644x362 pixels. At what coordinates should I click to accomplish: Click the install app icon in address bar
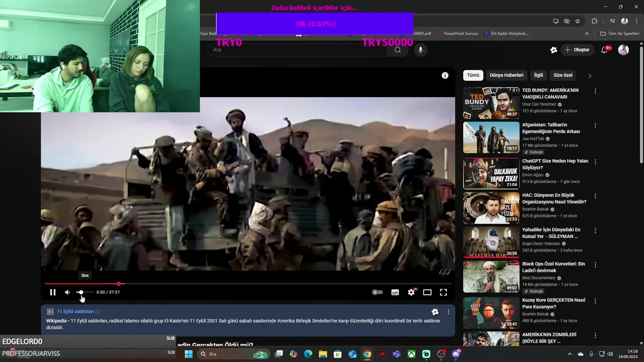point(555,21)
